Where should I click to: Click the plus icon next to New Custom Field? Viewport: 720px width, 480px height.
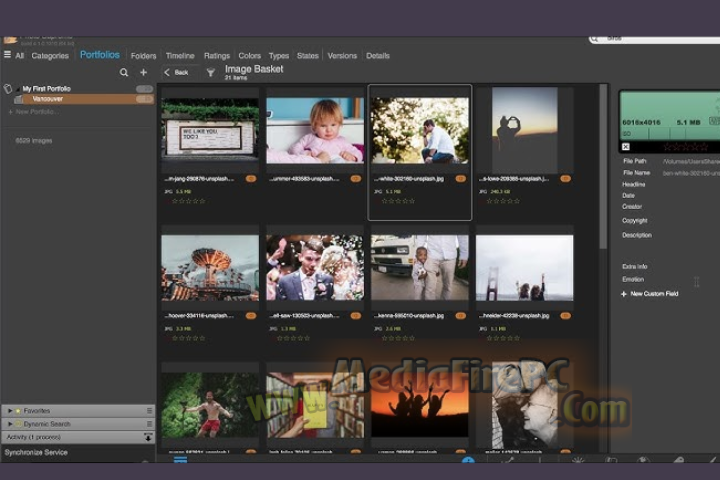(x=624, y=294)
